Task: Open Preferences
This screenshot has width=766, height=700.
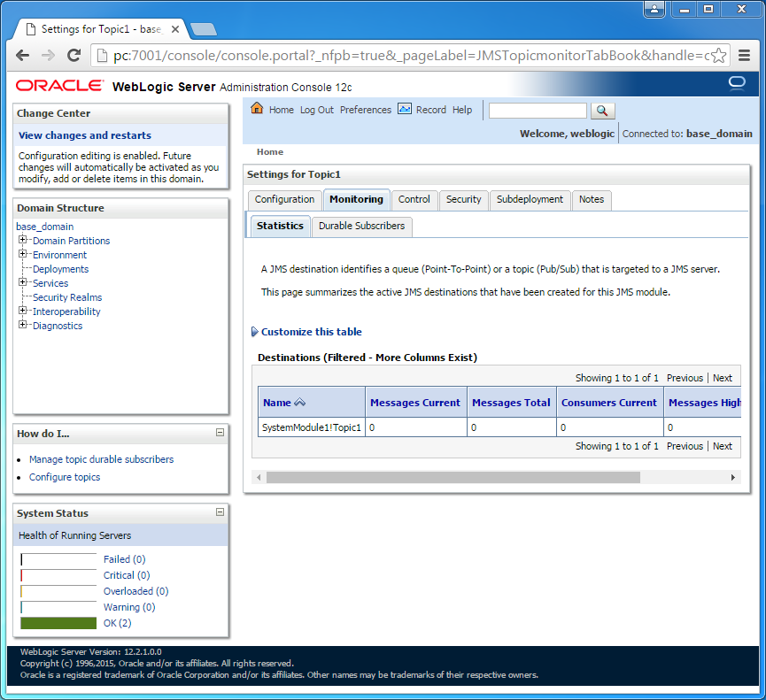Action: (x=366, y=110)
